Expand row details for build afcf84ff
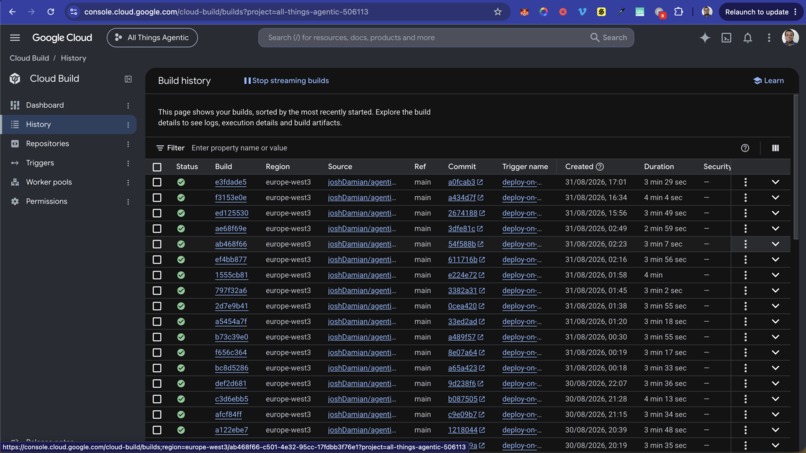806x453 pixels. [775, 414]
